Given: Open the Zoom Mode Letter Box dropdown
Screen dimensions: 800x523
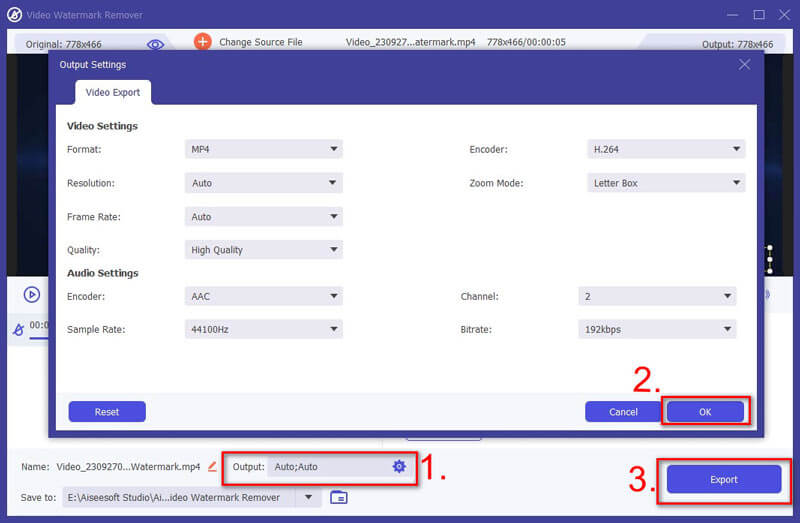Looking at the screenshot, I should click(x=666, y=183).
